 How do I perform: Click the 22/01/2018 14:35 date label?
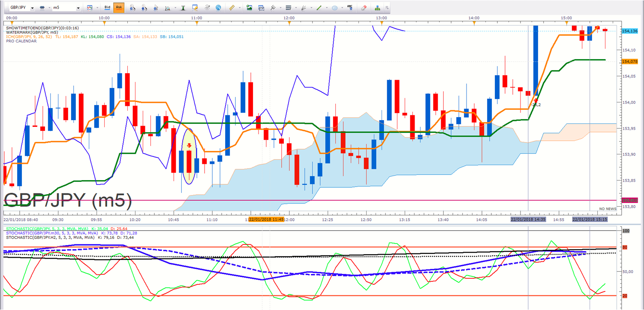pyautogui.click(x=528, y=219)
